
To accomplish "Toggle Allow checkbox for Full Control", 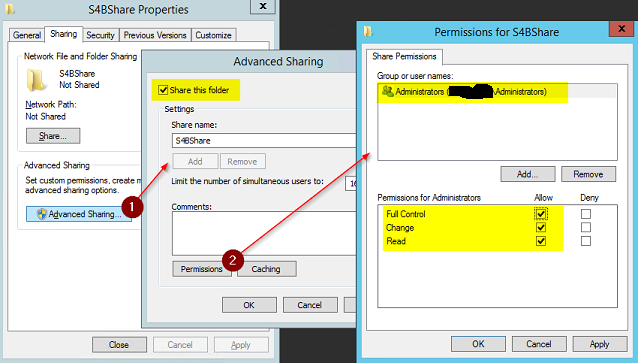I will (x=541, y=214).
